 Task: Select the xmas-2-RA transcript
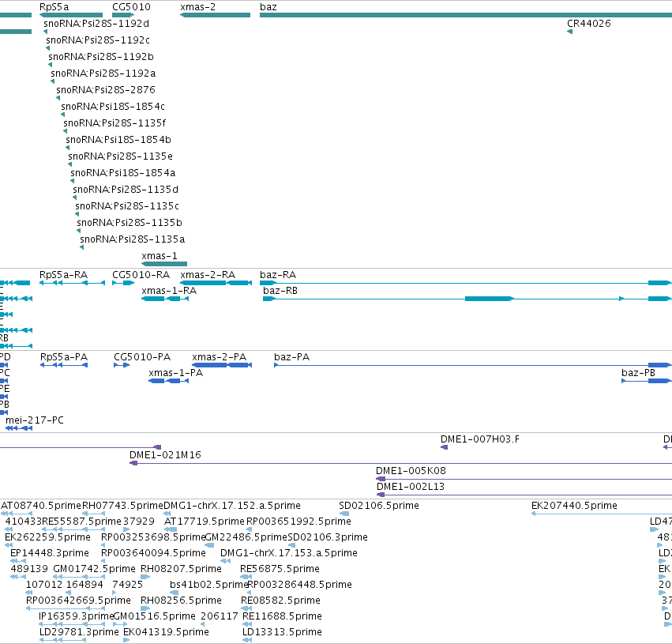pyautogui.click(x=216, y=283)
